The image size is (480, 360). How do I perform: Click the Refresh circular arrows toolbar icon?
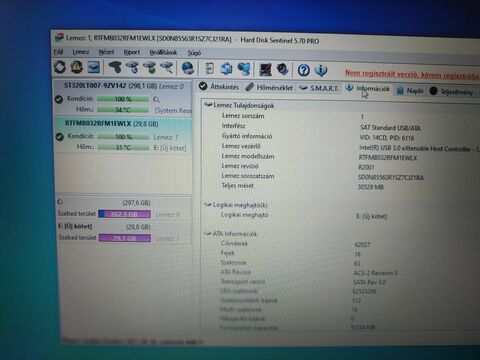pyautogui.click(x=60, y=67)
